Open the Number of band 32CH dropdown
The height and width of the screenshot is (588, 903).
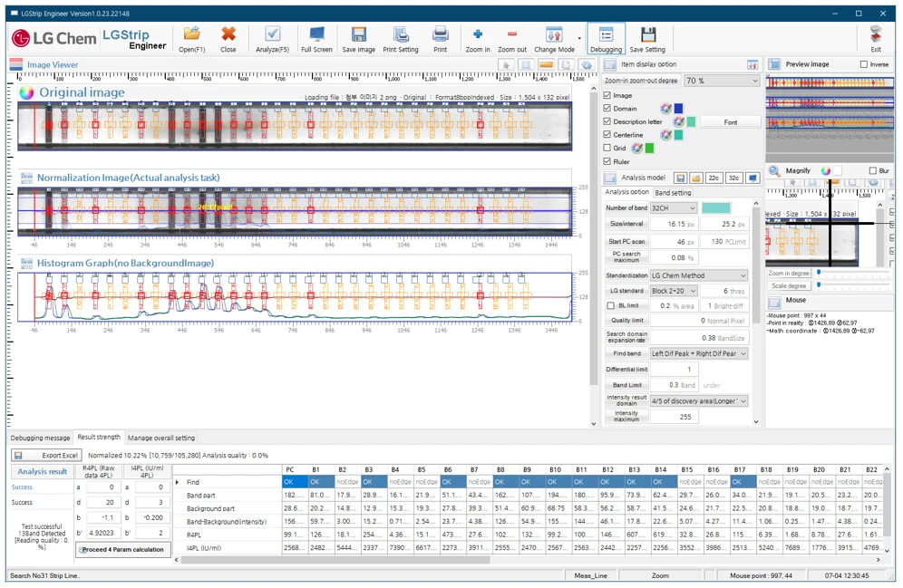[674, 207]
